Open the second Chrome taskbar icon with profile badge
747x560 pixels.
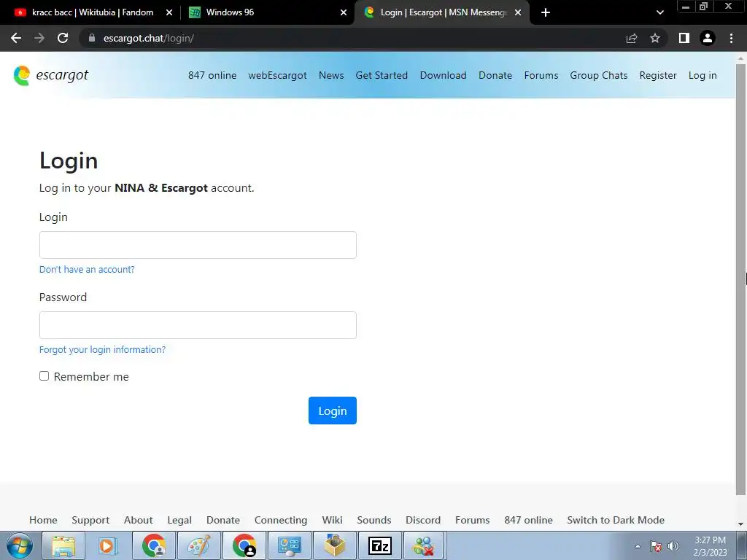[244, 545]
